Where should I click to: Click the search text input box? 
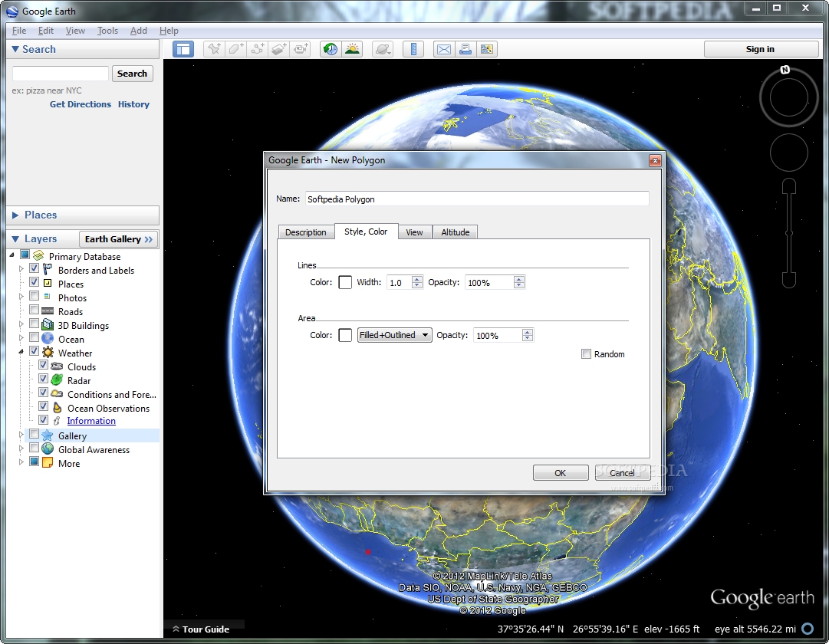pos(61,74)
